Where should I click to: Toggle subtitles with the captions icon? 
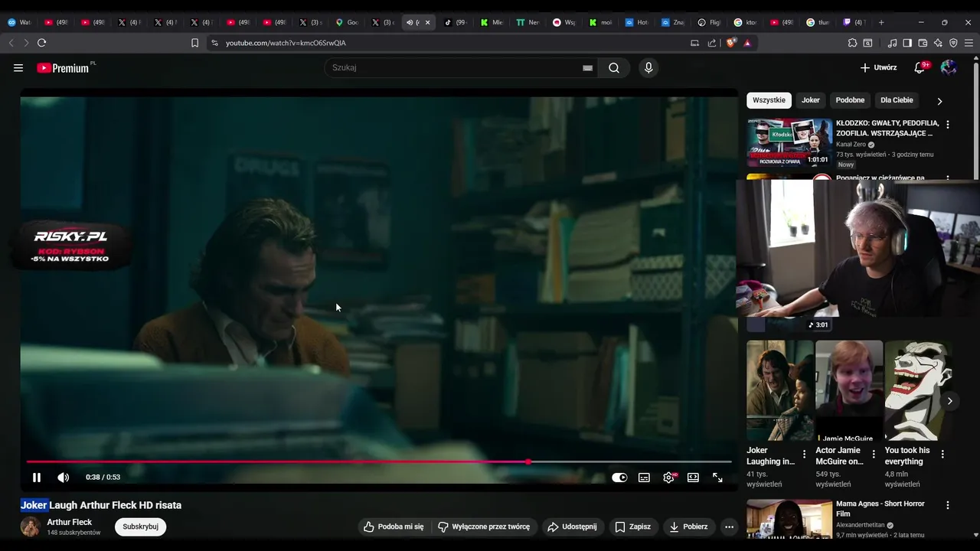point(645,478)
